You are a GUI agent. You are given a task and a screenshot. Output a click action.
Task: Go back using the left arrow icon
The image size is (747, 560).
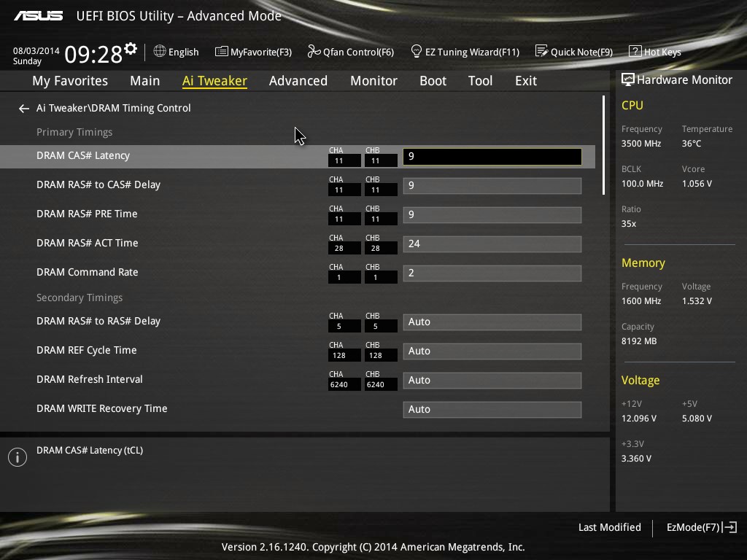coord(24,109)
